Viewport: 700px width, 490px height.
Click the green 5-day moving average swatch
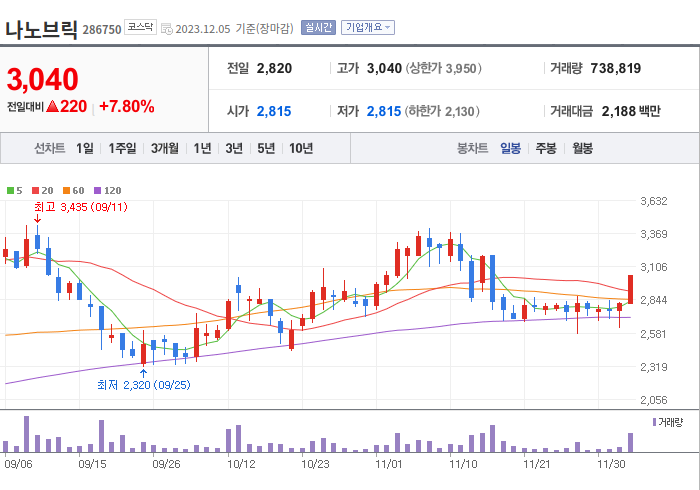pos(10,191)
